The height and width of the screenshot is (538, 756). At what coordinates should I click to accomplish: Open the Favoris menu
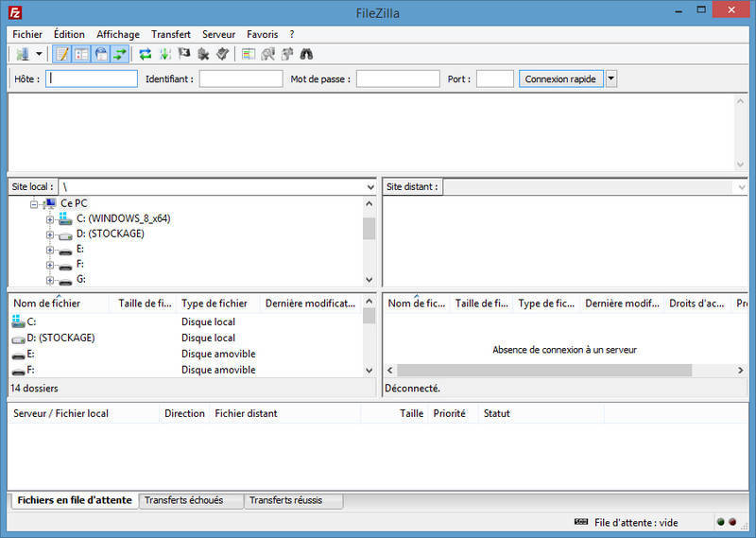[263, 34]
